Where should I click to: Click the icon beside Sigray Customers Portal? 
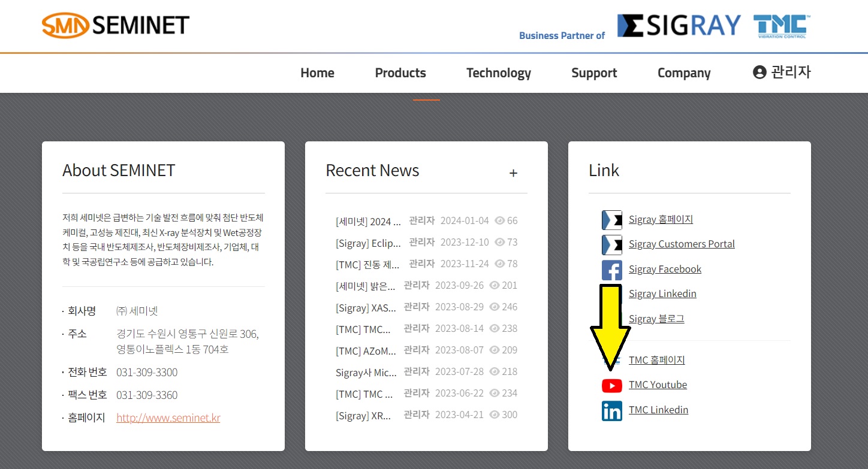[x=612, y=244]
